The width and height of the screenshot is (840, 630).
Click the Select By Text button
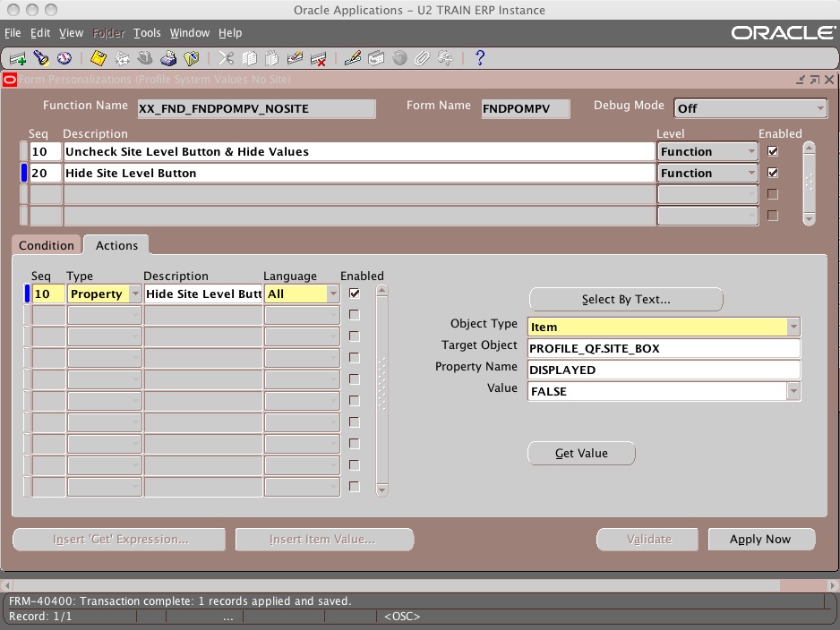pyautogui.click(x=626, y=299)
